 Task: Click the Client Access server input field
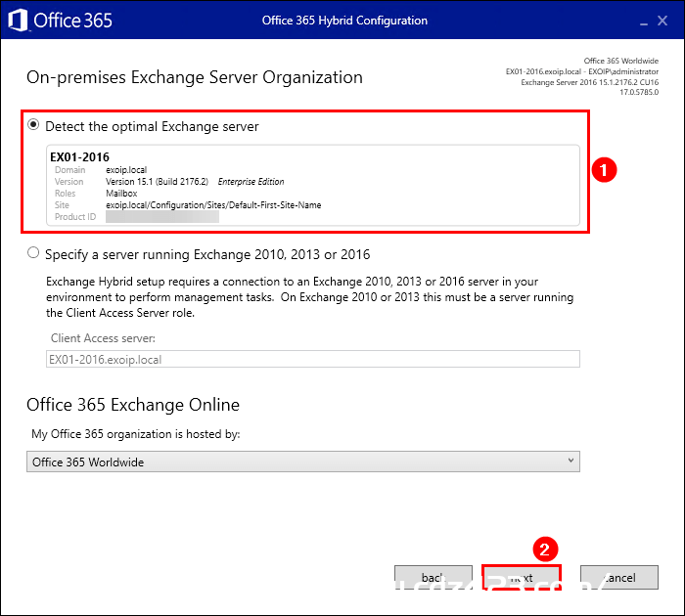point(313,359)
